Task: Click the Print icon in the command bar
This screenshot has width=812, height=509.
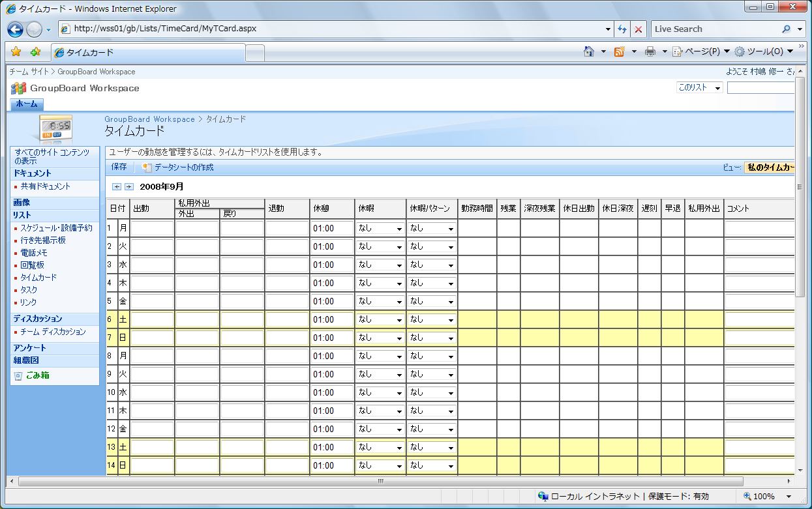Action: point(650,51)
